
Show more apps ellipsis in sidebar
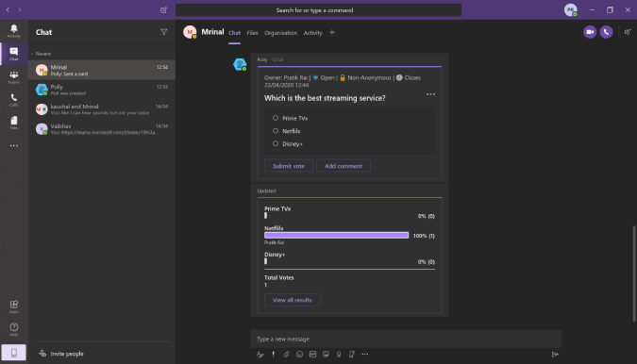(x=14, y=145)
